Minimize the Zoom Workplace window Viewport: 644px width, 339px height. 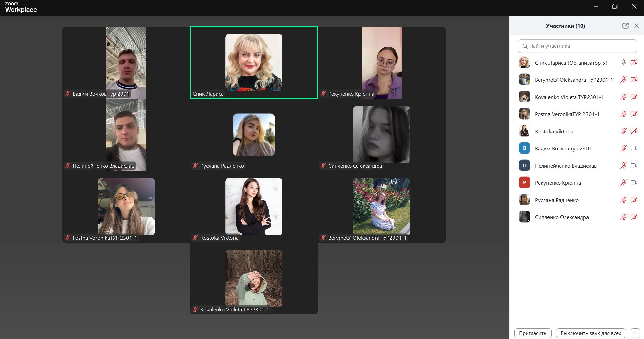click(596, 6)
